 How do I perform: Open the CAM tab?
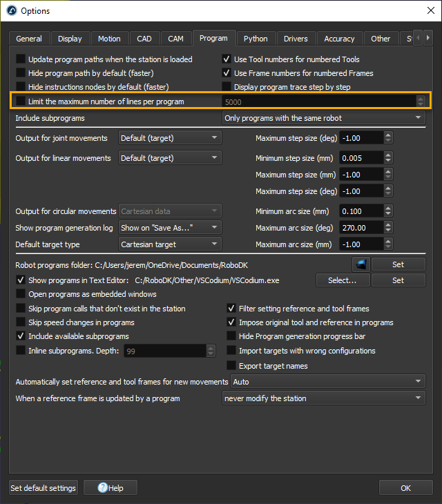(175, 39)
